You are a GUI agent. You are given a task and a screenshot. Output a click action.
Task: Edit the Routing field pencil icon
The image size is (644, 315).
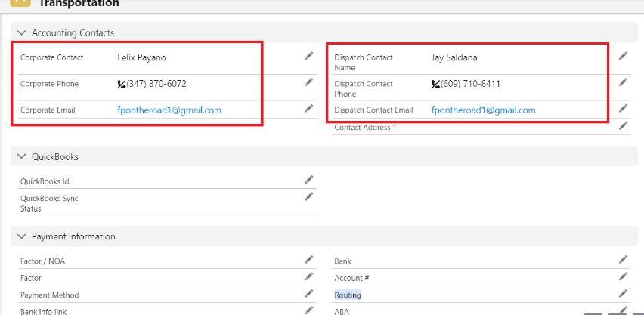pos(623,293)
